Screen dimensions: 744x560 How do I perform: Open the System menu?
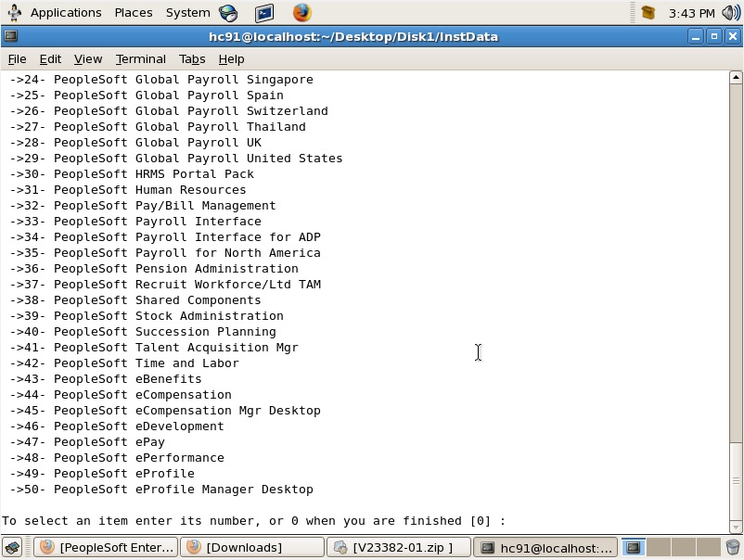click(x=187, y=12)
